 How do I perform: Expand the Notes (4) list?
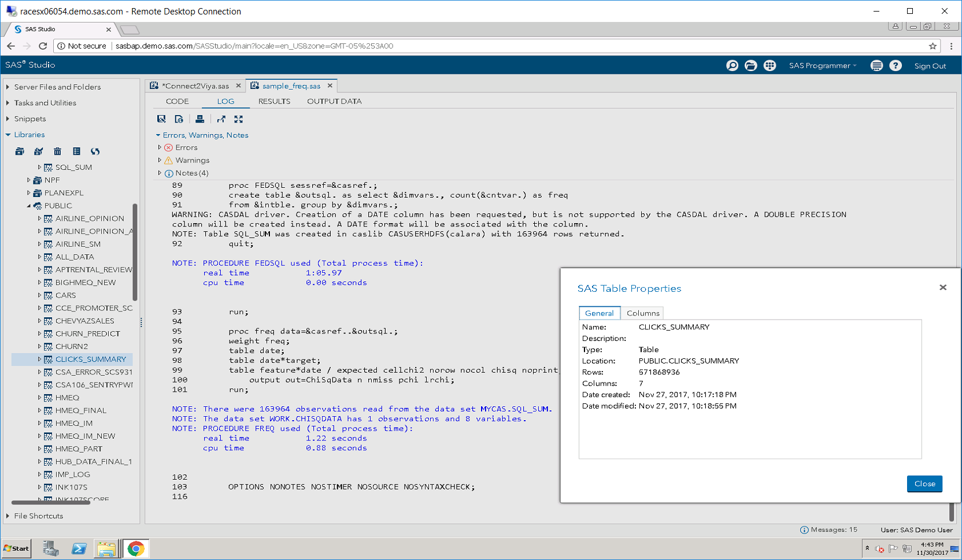click(x=160, y=173)
